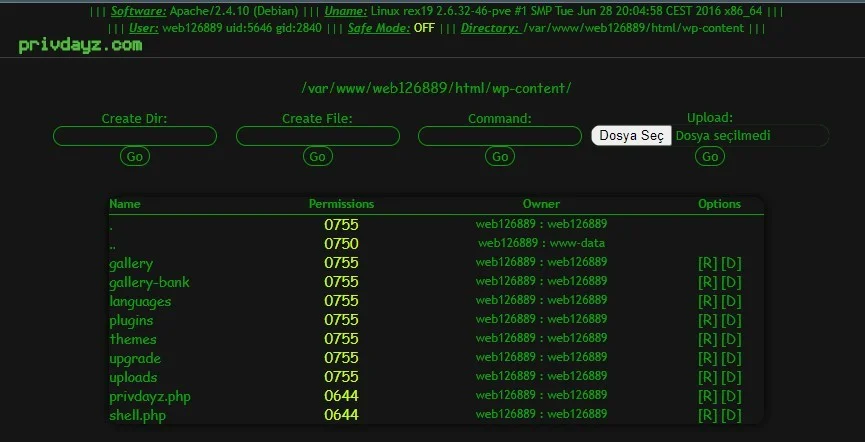Screen dimensions: 865x442
Task: Click the Dosya Seç file chooser button
Action: click(x=631, y=136)
